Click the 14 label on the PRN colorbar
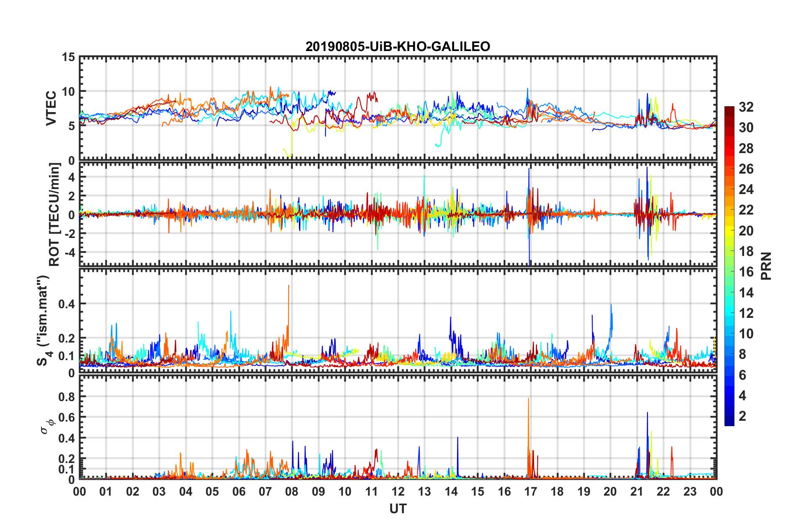The image size is (796, 532). click(x=746, y=293)
